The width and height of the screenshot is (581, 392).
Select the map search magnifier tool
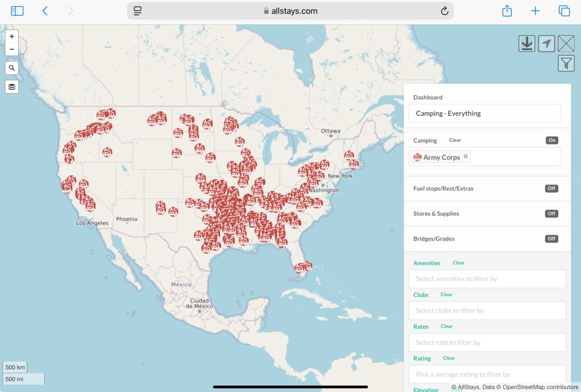pos(11,68)
